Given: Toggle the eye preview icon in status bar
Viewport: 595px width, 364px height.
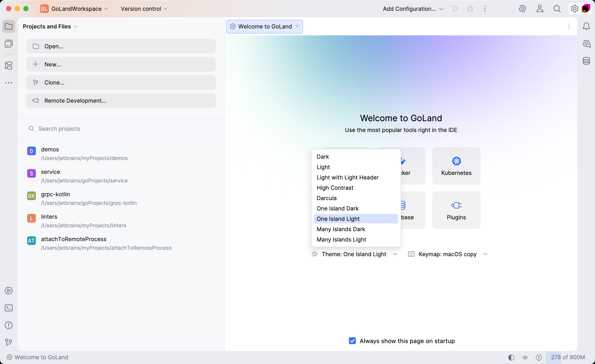Looking at the screenshot, I should [x=525, y=357].
